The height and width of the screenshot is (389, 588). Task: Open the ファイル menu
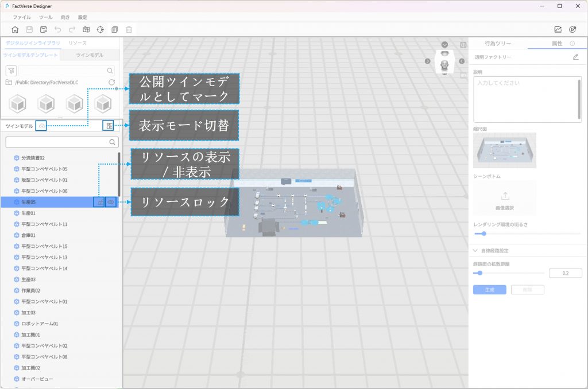click(22, 17)
